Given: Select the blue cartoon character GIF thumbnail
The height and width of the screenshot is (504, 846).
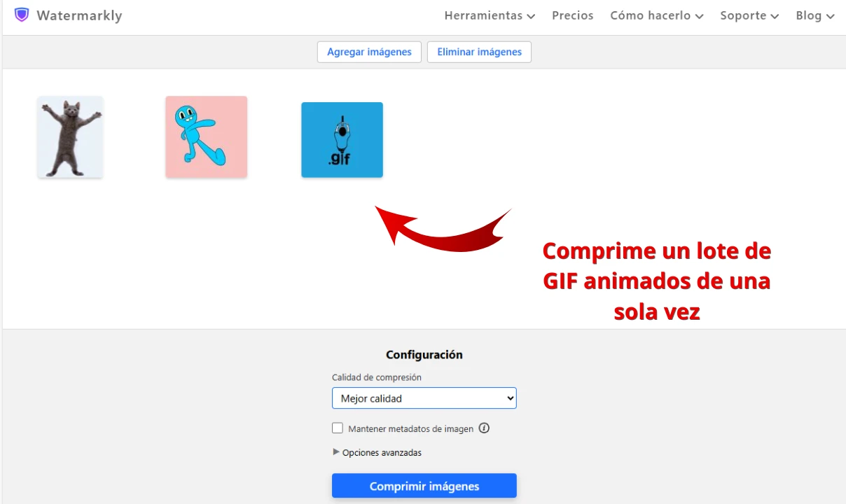Looking at the screenshot, I should point(206,137).
